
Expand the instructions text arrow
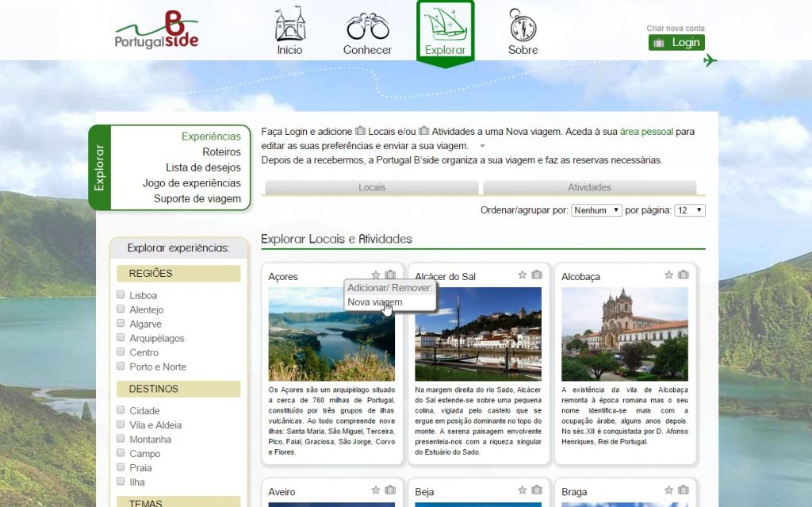coord(481,147)
